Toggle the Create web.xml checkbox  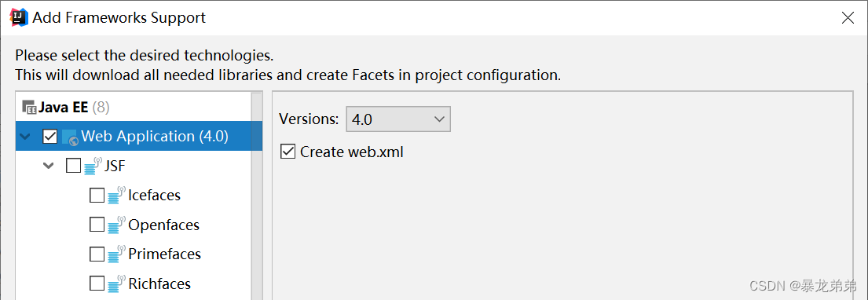click(x=288, y=152)
